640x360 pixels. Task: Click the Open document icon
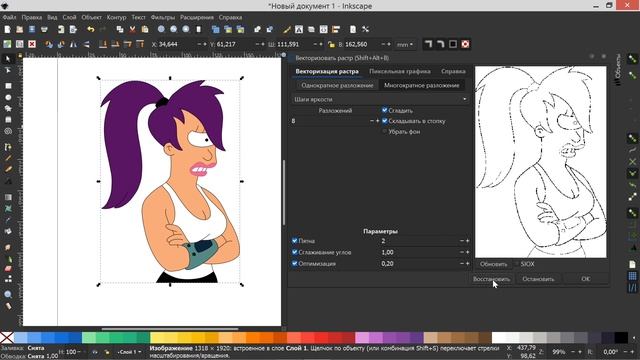pos(20,29)
